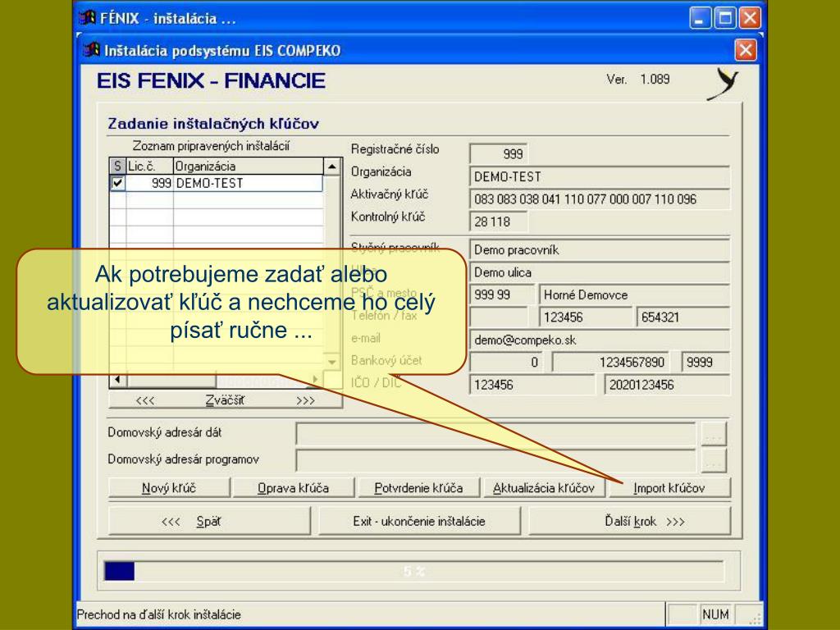Click the bird logo near version number
Image resolution: width=840 pixels, height=630 pixels.
pyautogui.click(x=723, y=84)
